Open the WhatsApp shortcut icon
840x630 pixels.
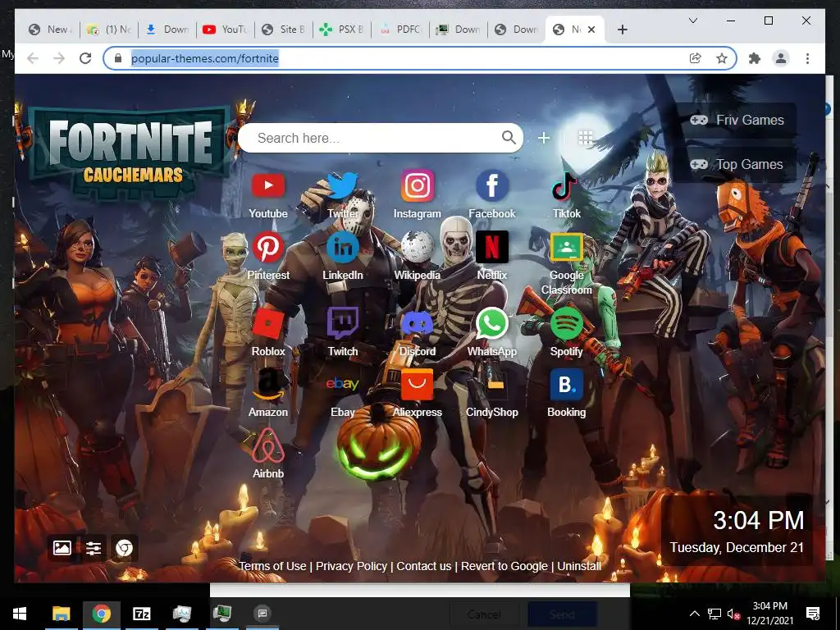[492, 323]
